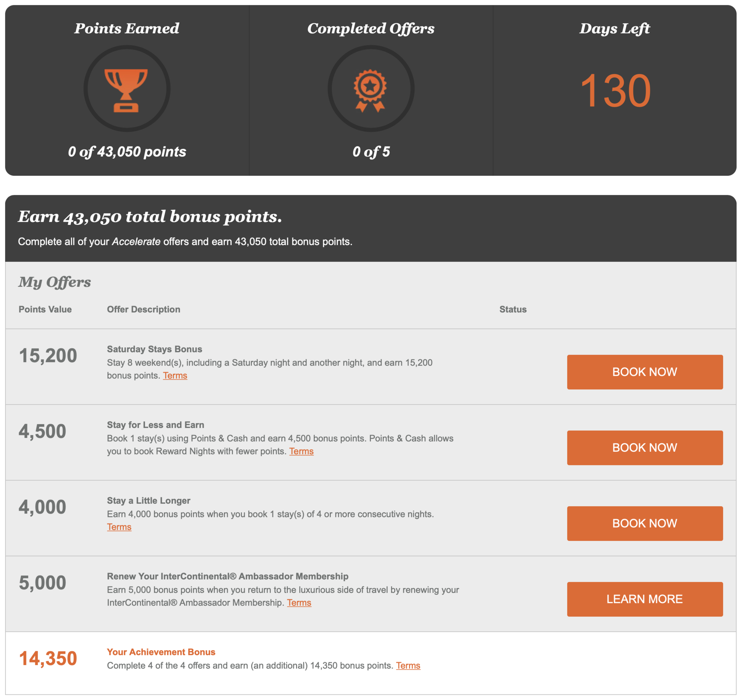View Terms for Stay a Little Longer offer
Screen dimensions: 743x700
pos(119,526)
